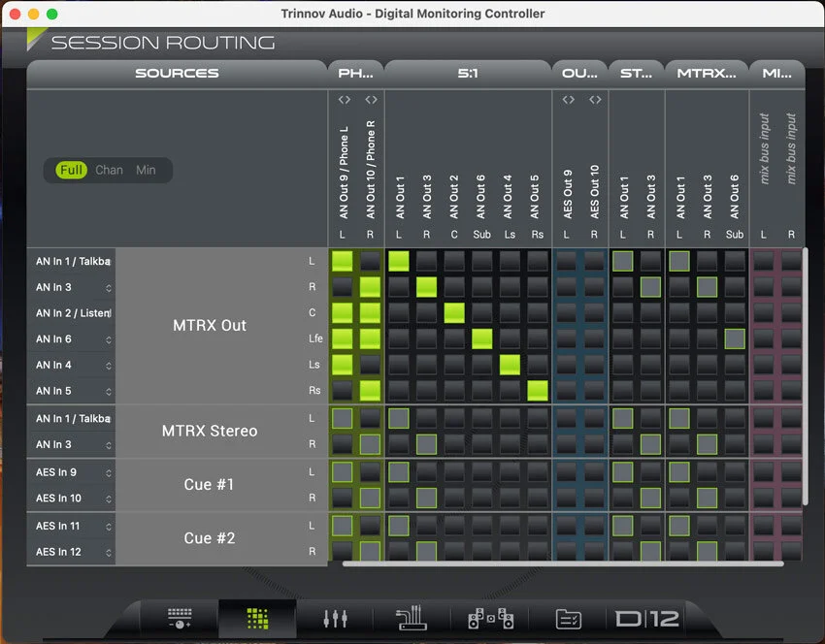Screen dimensions: 825x644
Task: Toggle MTRX Stereo L to Phone L routing
Action: point(343,418)
